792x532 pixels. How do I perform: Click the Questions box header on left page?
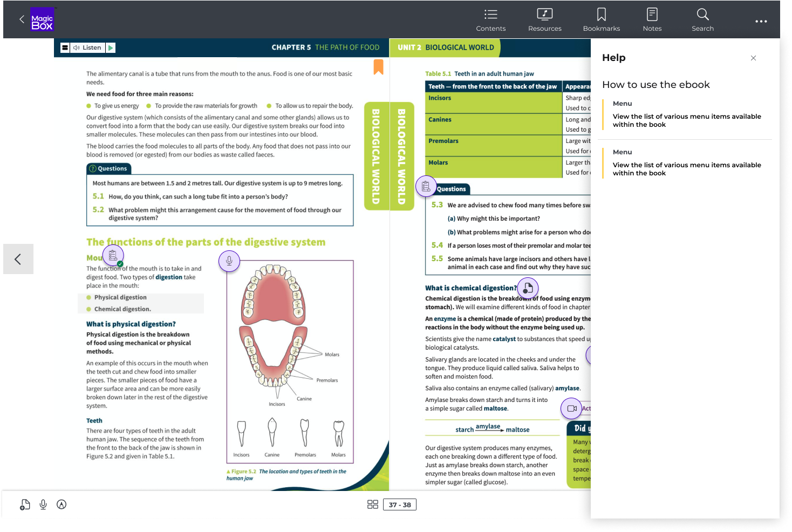[x=110, y=169]
